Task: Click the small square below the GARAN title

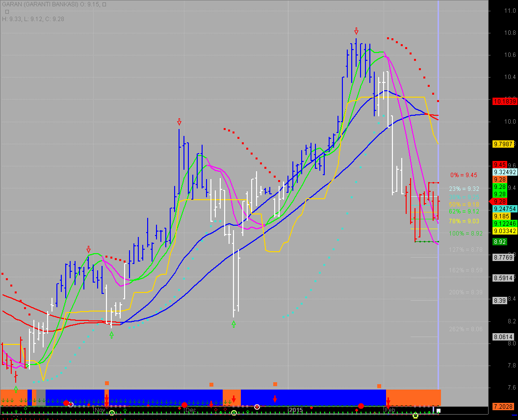Action: click(x=7, y=12)
